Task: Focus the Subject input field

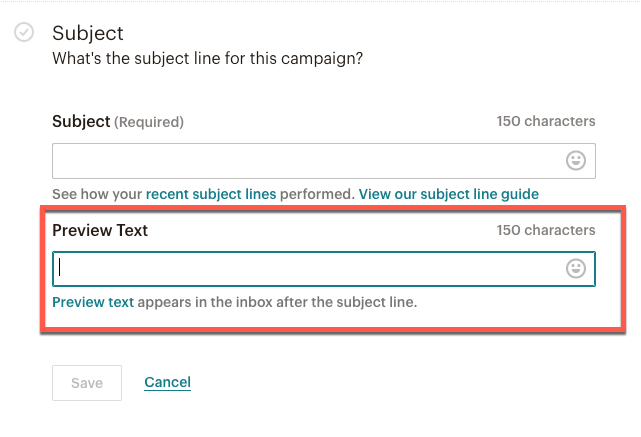Action: click(324, 161)
